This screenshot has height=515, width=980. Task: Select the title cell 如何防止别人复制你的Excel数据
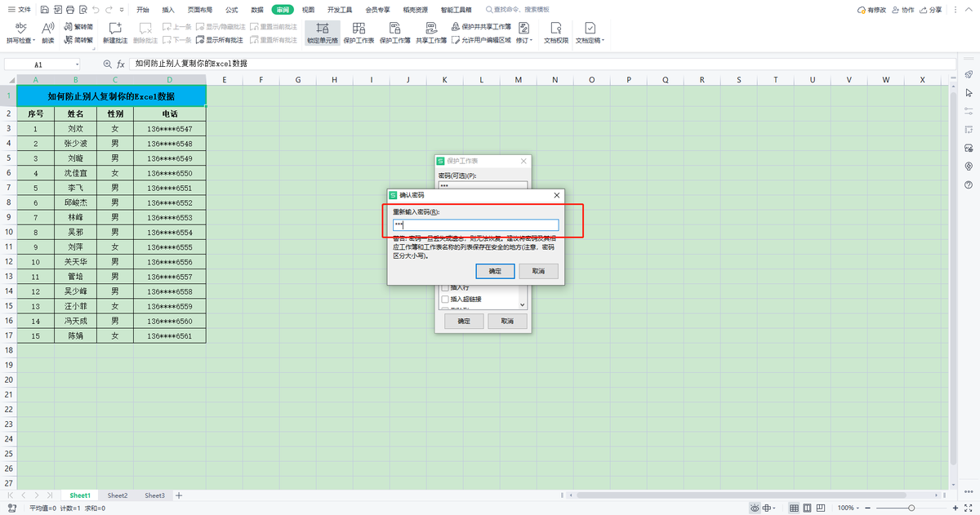coord(112,95)
